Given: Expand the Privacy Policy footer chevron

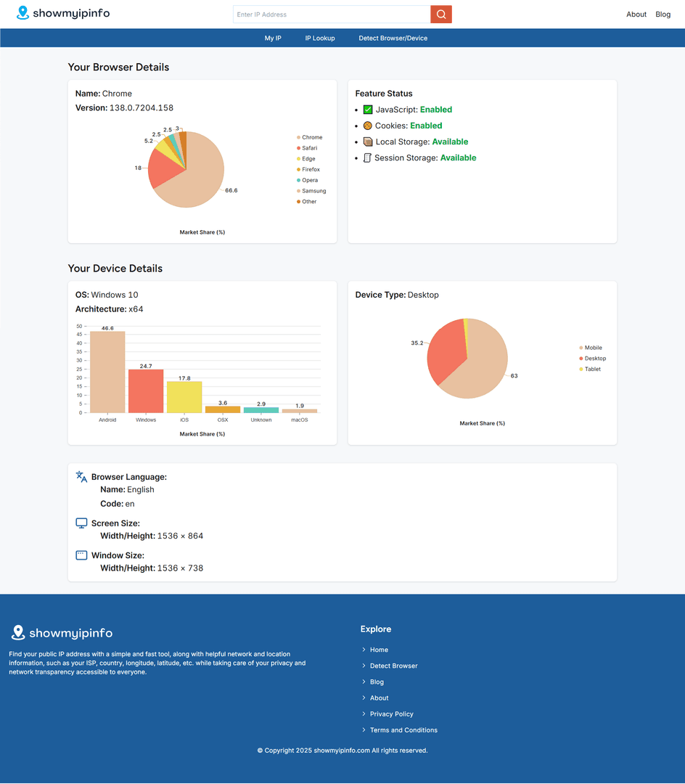Looking at the screenshot, I should point(364,714).
